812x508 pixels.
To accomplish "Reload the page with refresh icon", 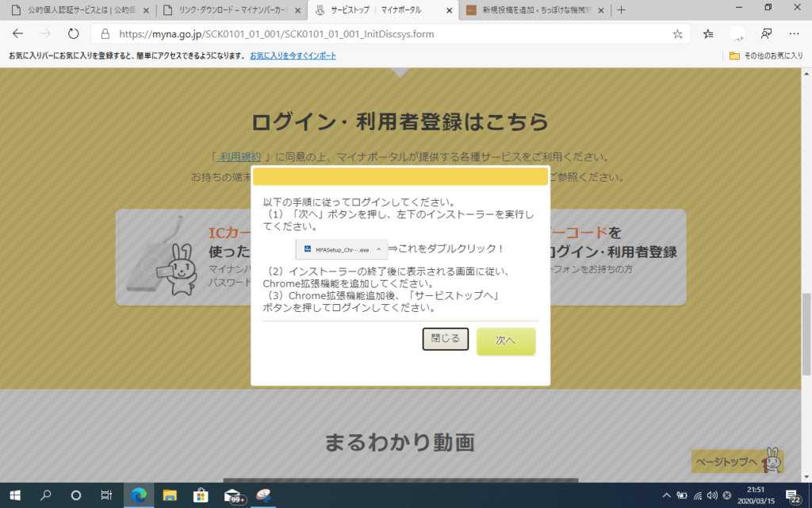I will point(74,33).
